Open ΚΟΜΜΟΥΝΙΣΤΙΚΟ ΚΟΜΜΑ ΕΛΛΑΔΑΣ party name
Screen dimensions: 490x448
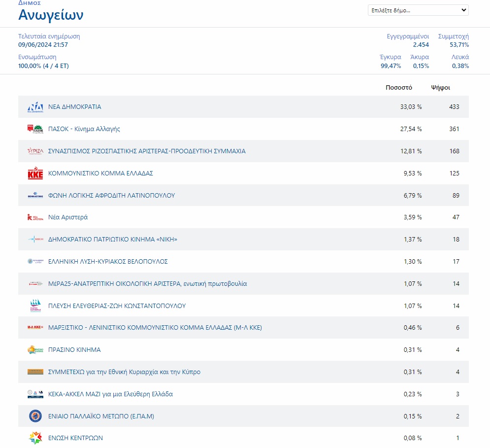(x=100, y=173)
